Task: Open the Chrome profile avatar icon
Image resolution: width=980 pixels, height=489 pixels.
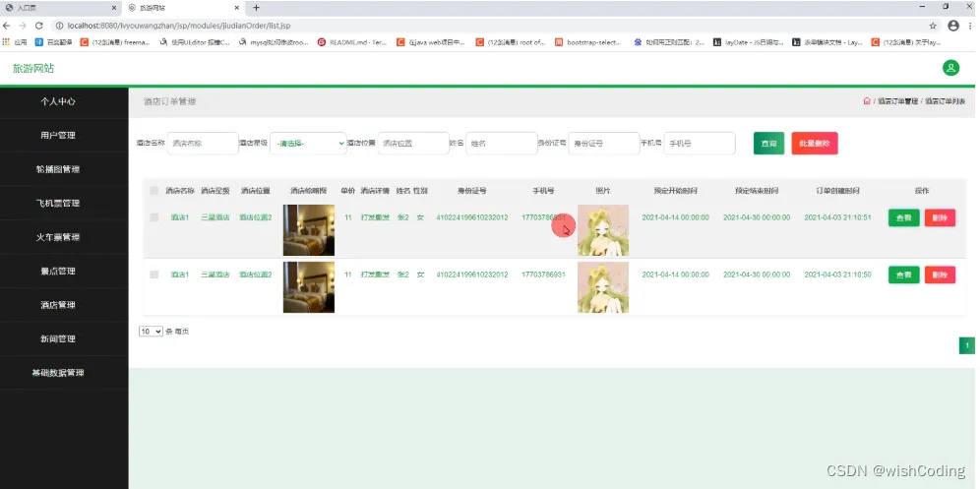Action: pos(953,26)
